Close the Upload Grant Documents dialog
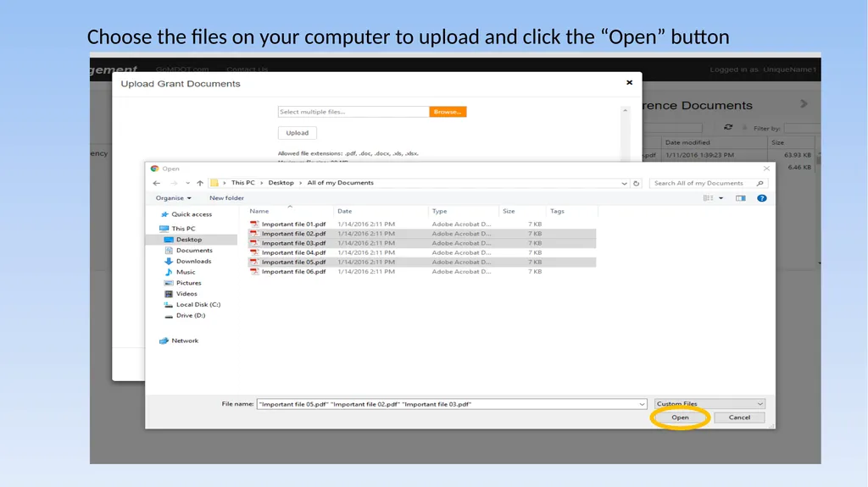Image resolution: width=868 pixels, height=487 pixels. click(x=630, y=82)
